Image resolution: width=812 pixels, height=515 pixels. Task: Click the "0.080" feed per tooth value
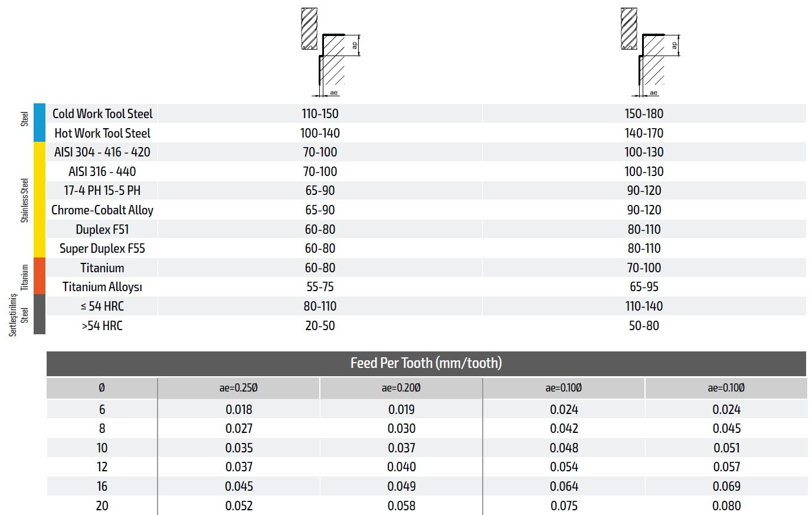pyautogui.click(x=726, y=506)
